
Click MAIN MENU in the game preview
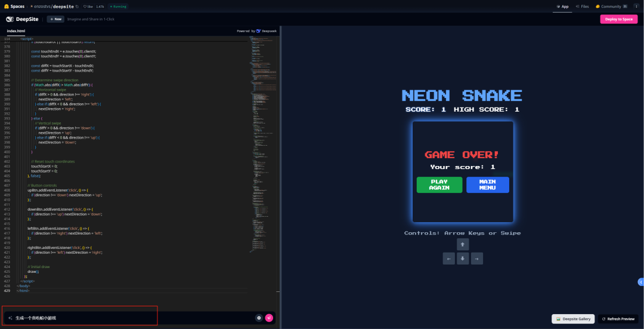click(x=488, y=185)
